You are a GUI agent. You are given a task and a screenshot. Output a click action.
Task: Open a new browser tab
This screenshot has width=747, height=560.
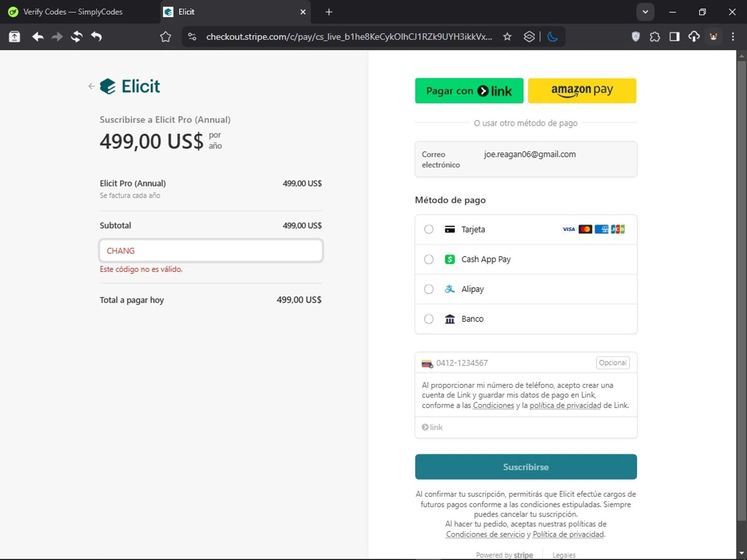coord(329,12)
